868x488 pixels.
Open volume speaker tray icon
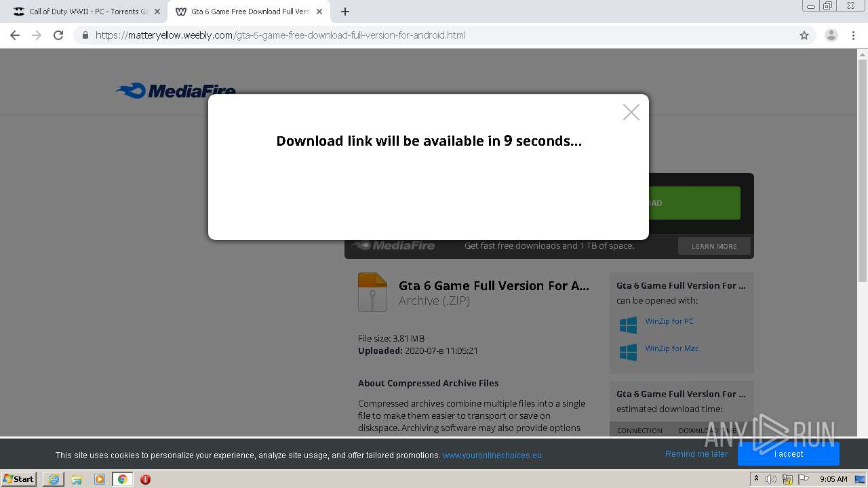[771, 479]
